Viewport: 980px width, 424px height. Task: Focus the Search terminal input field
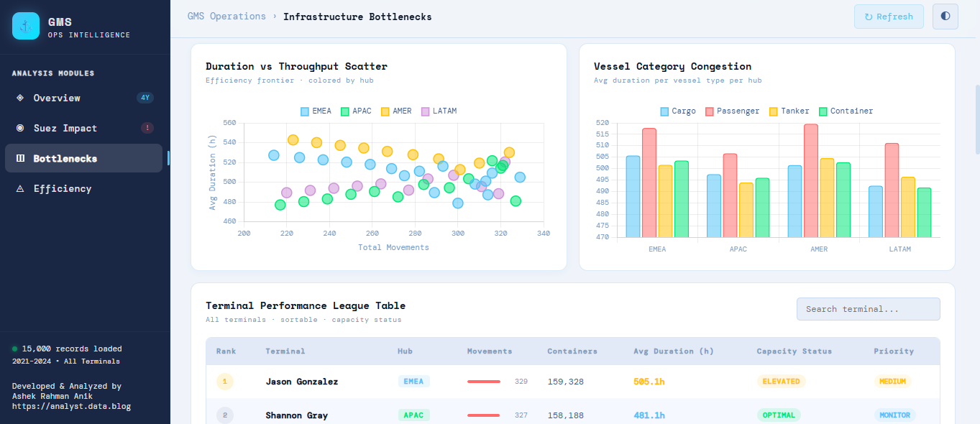click(x=868, y=309)
